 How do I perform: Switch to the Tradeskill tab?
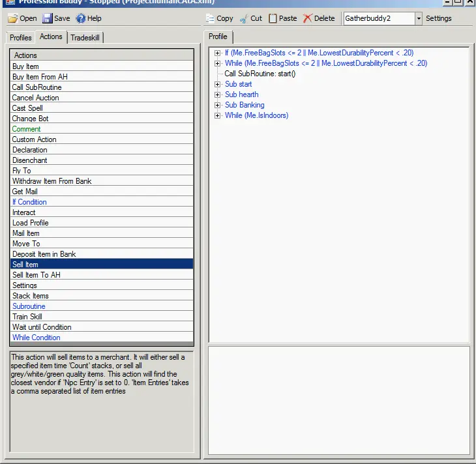[x=85, y=38]
